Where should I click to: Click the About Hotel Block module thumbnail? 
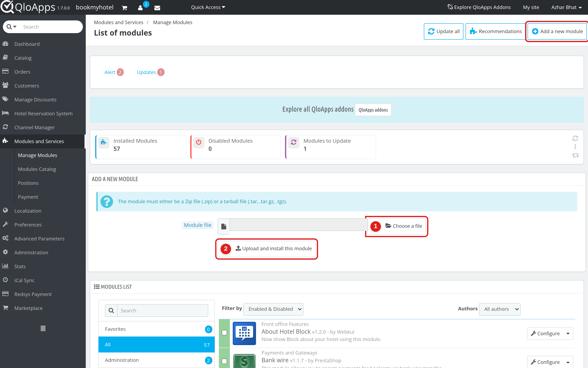tap(244, 333)
